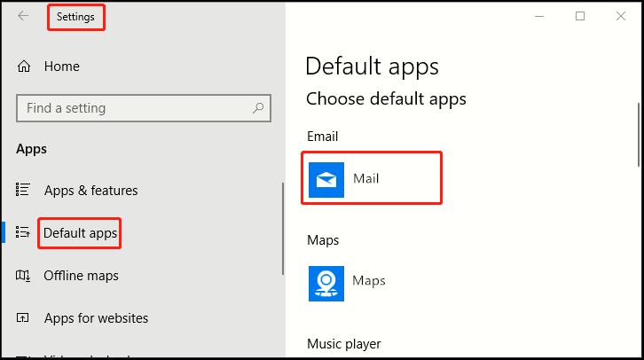Open Offline maps settings
This screenshot has width=644, height=360.
click(81, 276)
